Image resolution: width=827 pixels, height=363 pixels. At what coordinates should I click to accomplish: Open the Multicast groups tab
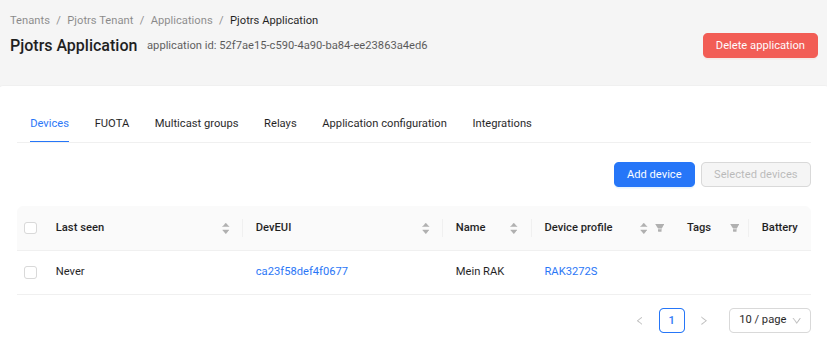click(x=196, y=123)
